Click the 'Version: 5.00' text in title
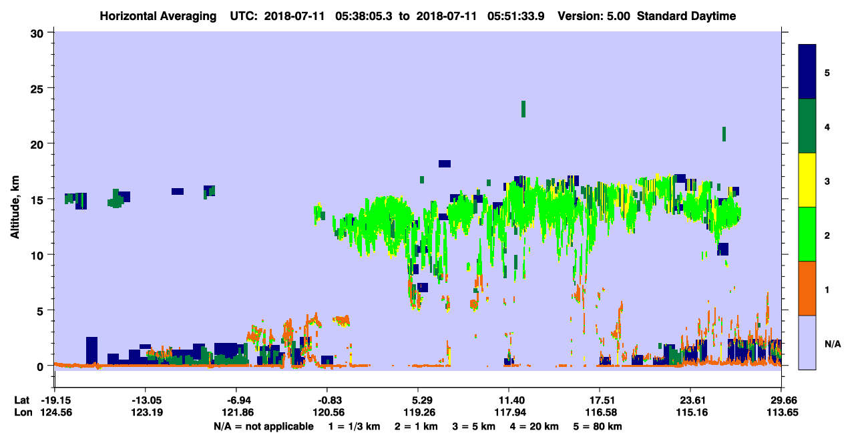The image size is (868, 445). pyautogui.click(x=596, y=16)
